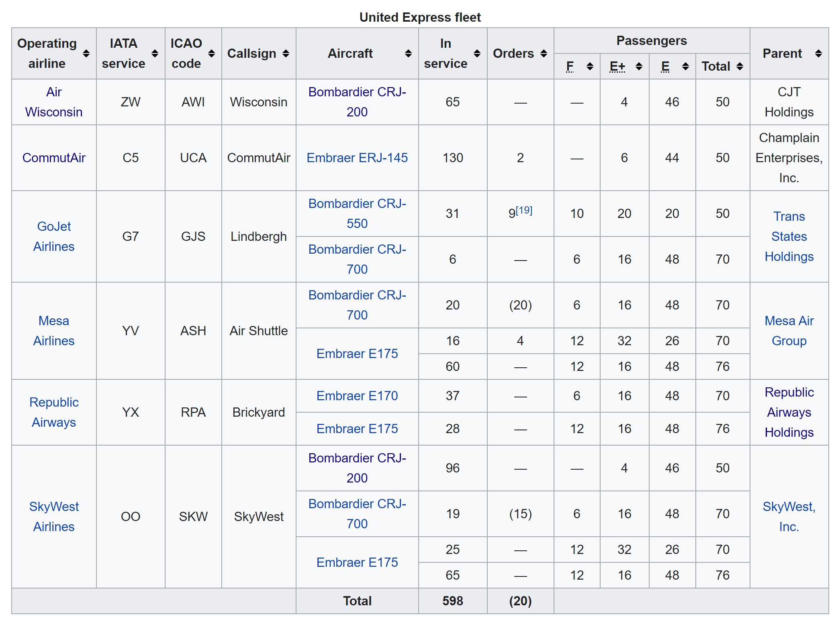This screenshot has width=840, height=625.
Task: Sort by ICAO code column arrows
Action: coord(211,54)
